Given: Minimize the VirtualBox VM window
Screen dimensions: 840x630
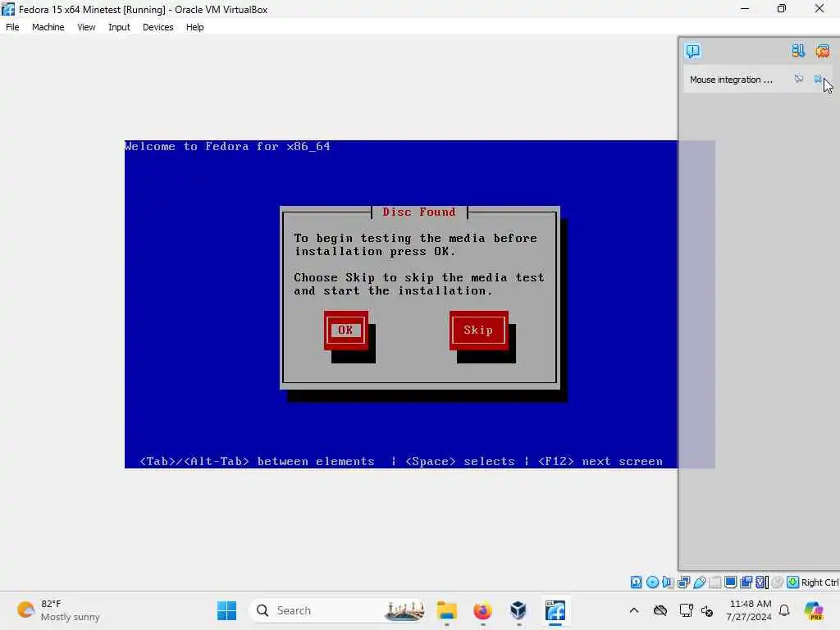Looking at the screenshot, I should [745, 8].
